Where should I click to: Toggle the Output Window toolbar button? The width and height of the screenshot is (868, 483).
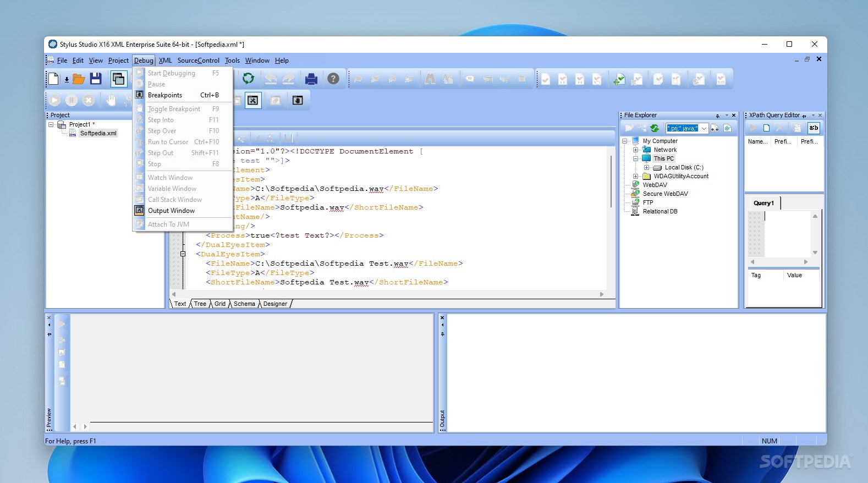(252, 100)
